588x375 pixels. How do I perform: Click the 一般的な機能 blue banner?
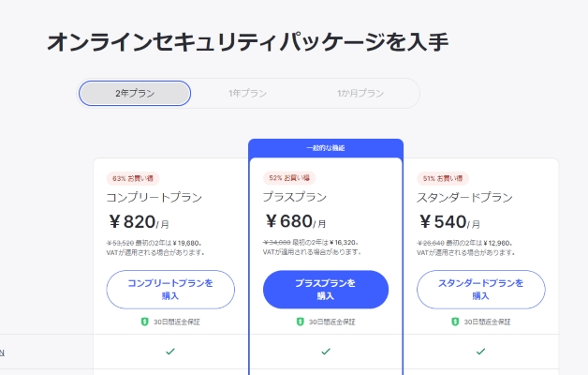coord(326,148)
